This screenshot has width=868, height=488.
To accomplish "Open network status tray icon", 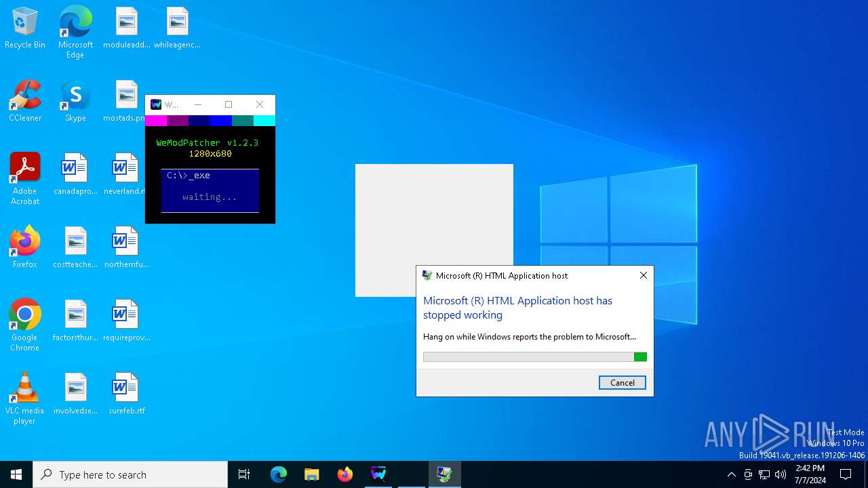I will 764,474.
